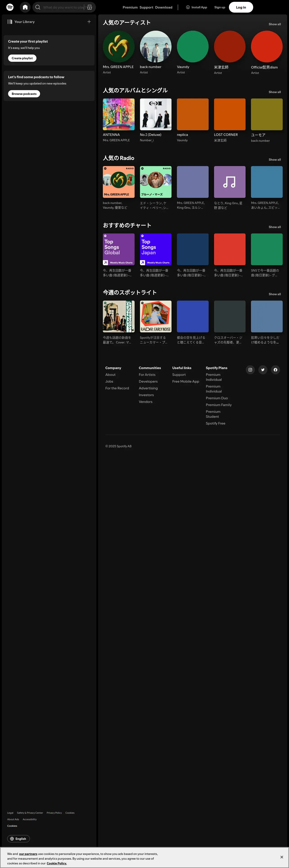The height and width of the screenshot is (868, 289).
Task: Open Spotify's Twitter icon
Action: coord(263,370)
